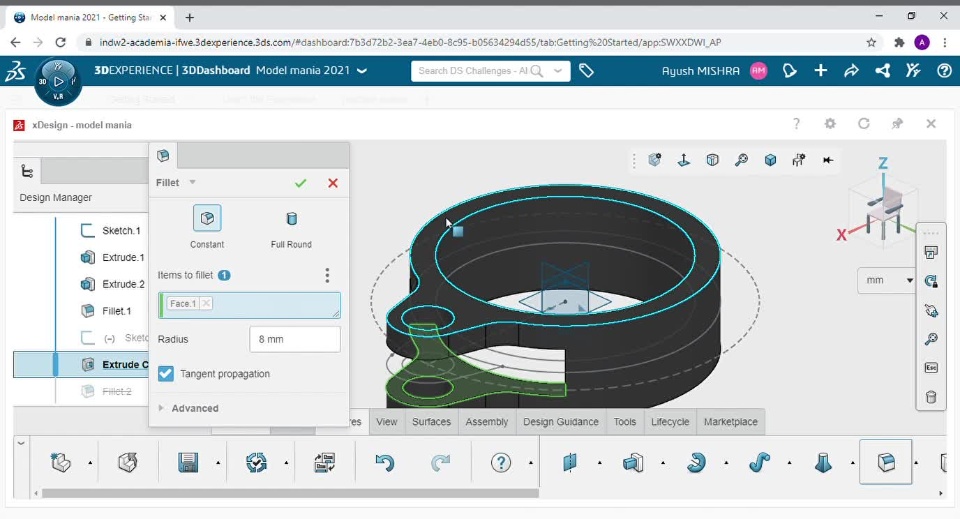This screenshot has width=960, height=519.
Task: Click the Radius input field
Action: coord(294,339)
